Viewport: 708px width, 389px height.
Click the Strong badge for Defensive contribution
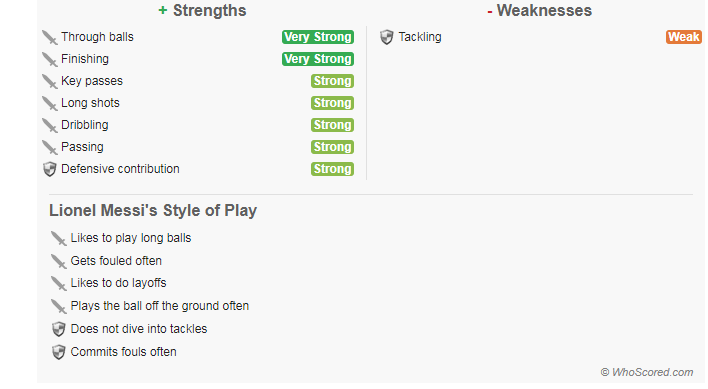click(332, 169)
